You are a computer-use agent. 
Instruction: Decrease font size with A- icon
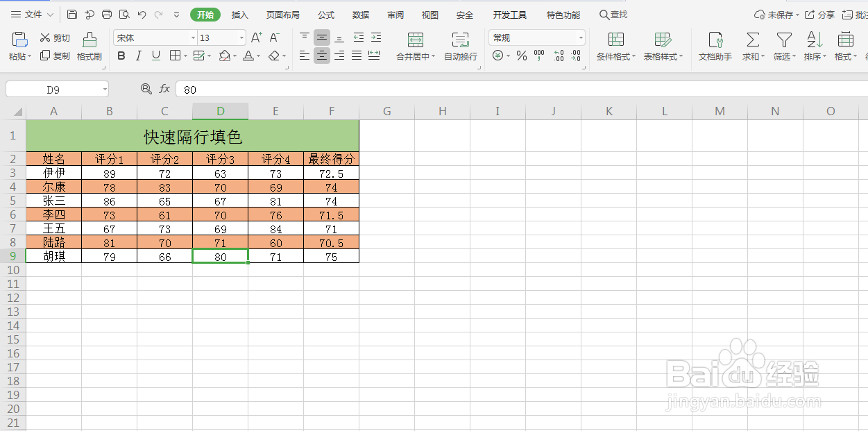tap(275, 37)
